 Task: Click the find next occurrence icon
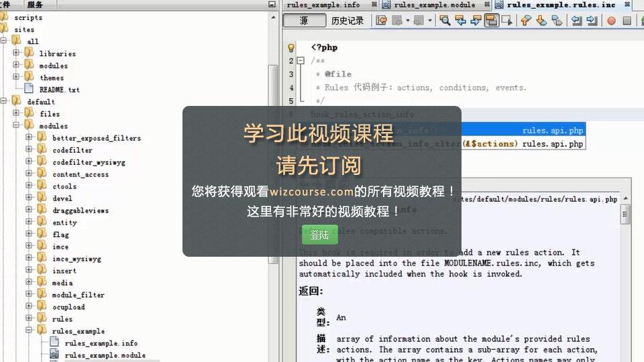(476, 21)
